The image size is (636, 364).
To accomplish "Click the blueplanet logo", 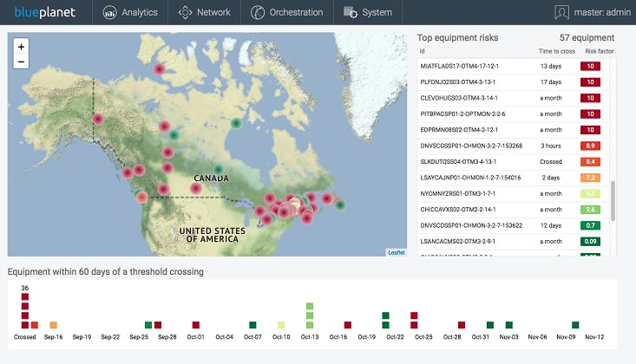I will [44, 12].
